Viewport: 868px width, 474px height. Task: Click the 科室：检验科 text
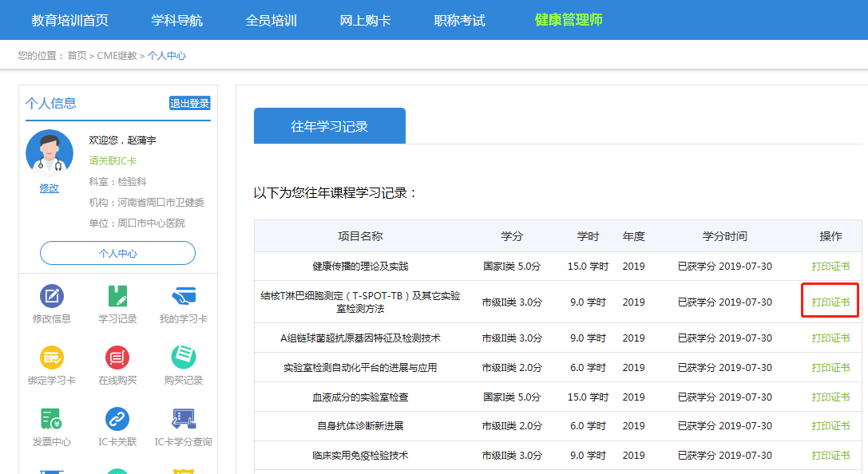117,181
